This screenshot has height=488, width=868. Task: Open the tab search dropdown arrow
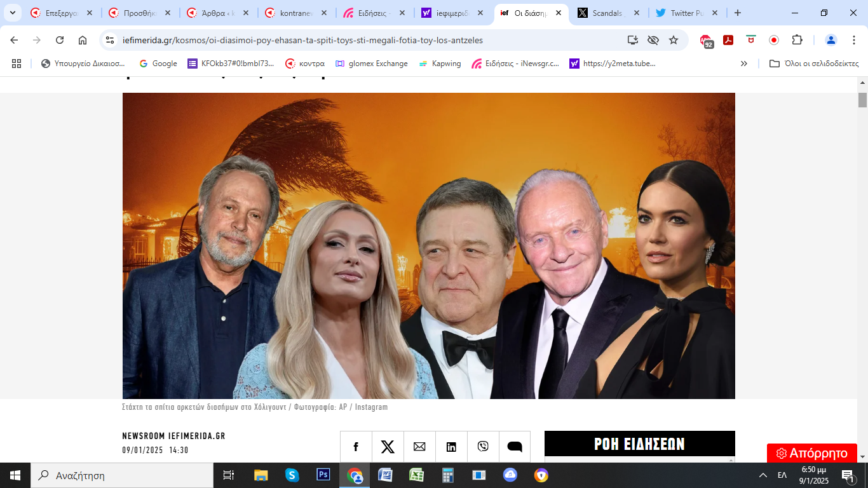12,13
